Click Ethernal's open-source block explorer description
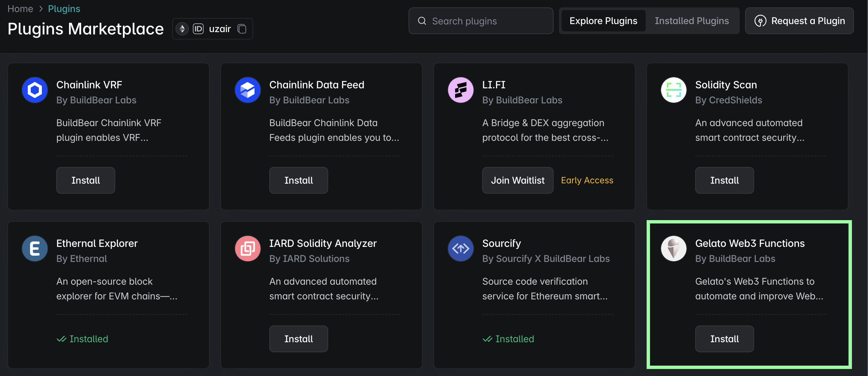This screenshot has width=868, height=376. point(117,289)
